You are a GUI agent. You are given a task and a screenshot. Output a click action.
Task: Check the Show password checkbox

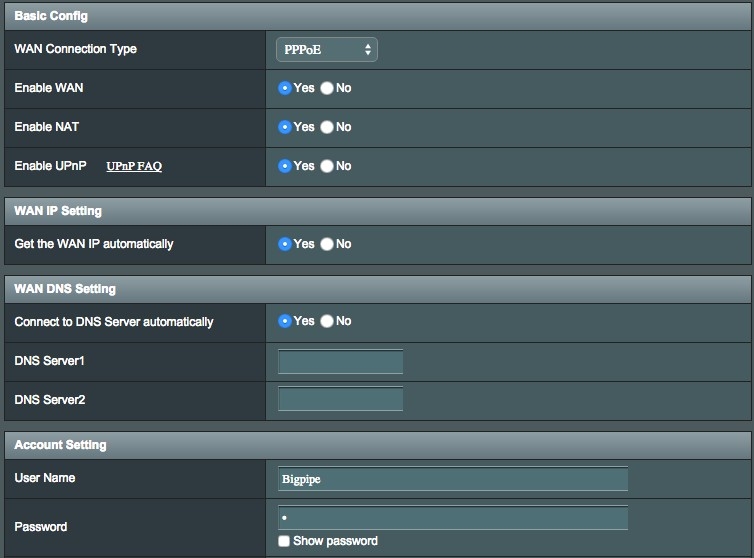[x=284, y=541]
